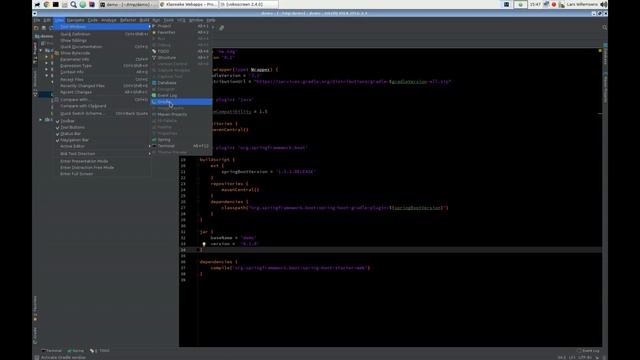
Task: Expand the Bidi Text Direction submenu
Action: click(x=102, y=154)
